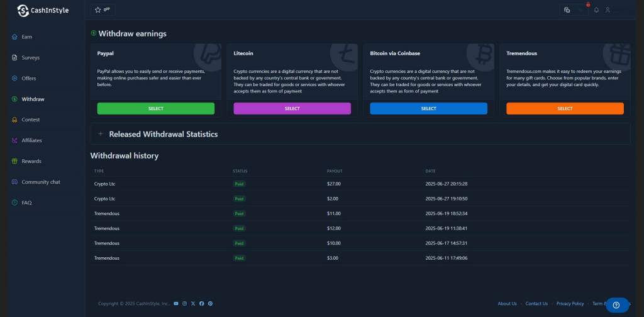Click the Litecoin card title
644x317 pixels.
243,53
